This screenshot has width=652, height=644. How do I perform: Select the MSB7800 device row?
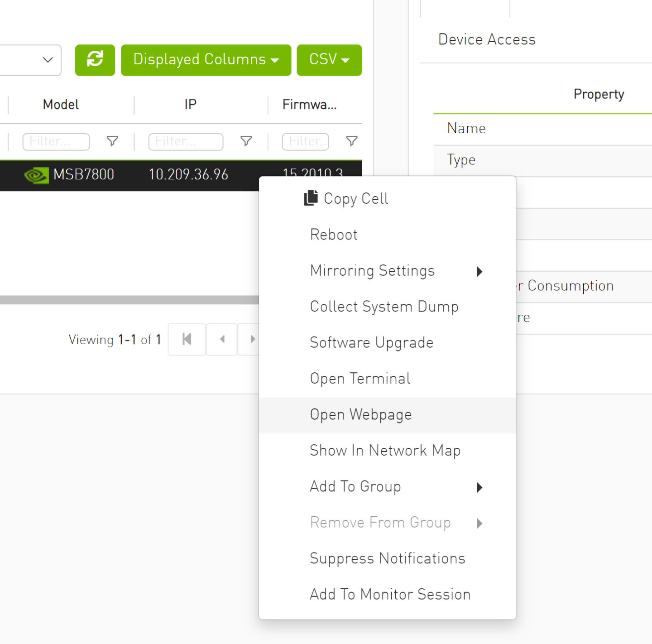(x=136, y=175)
